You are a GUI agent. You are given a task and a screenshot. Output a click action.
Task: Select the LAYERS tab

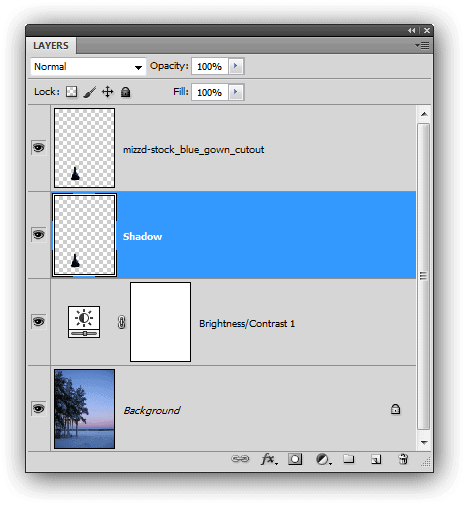[51, 46]
